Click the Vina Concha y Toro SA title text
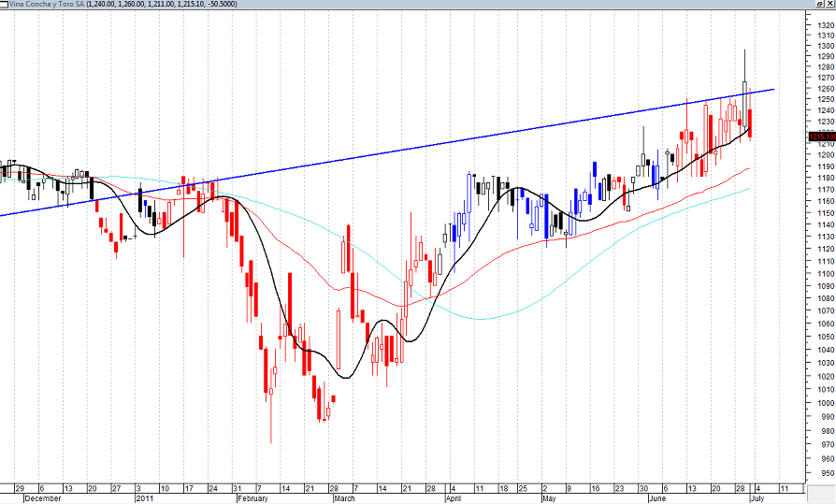The width and height of the screenshot is (836, 504). pos(47,4)
